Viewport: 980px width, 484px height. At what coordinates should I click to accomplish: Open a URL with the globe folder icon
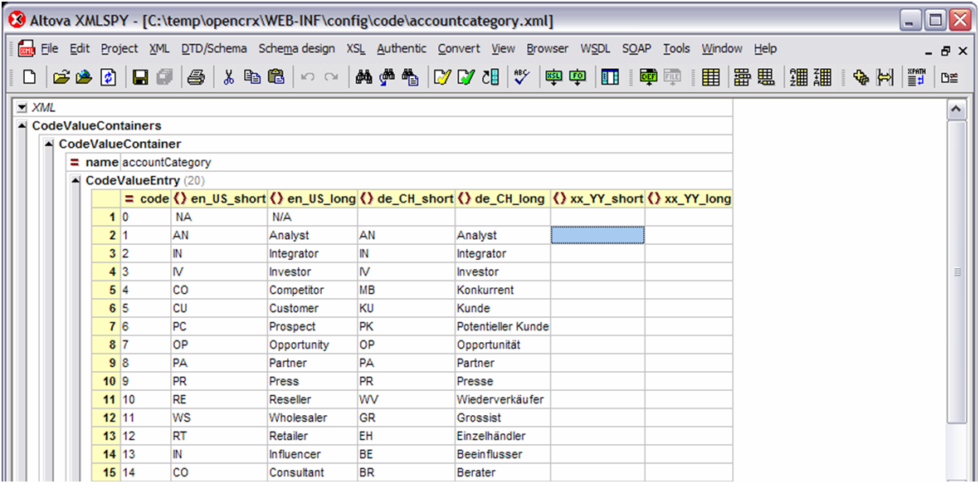(x=85, y=77)
